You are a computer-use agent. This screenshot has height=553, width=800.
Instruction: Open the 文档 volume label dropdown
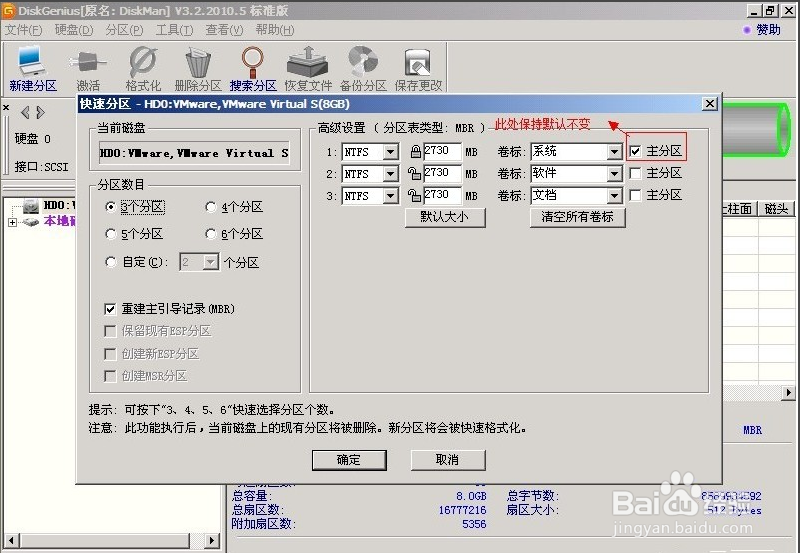(x=614, y=196)
